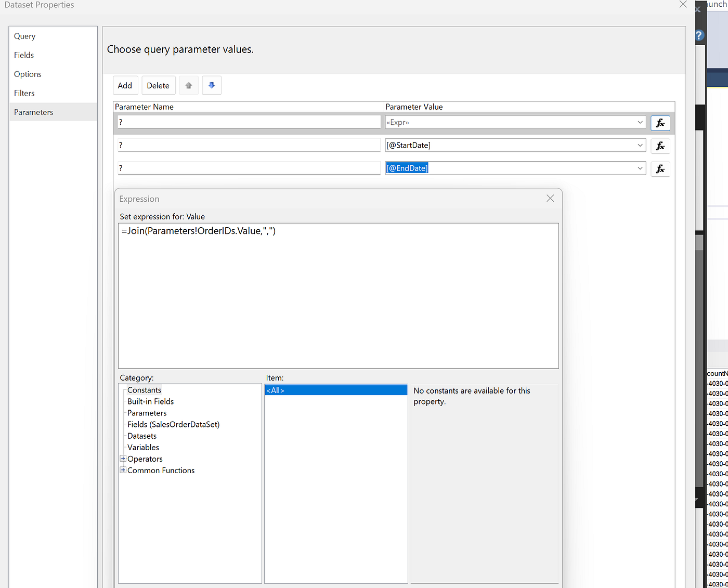This screenshot has width=728, height=588.
Task: Select the Built-in Fields category
Action: [151, 401]
